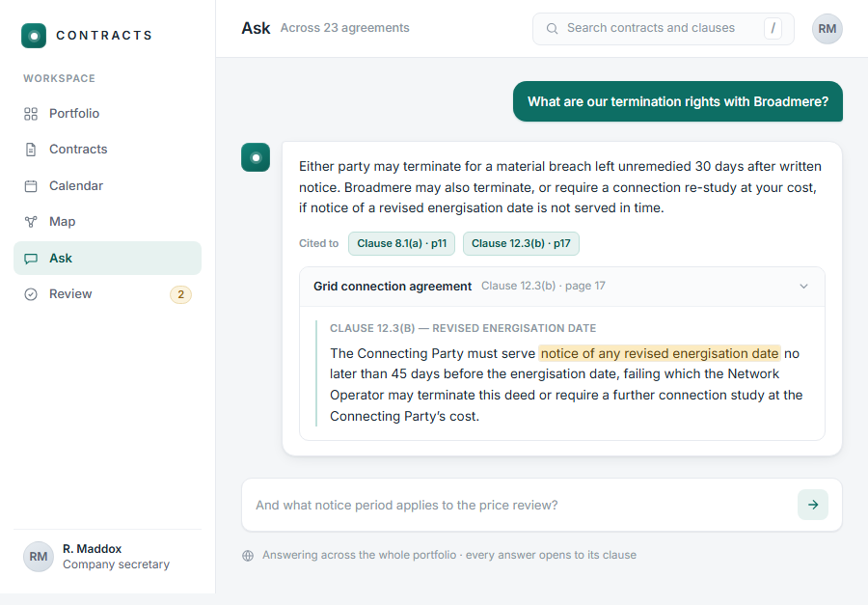
Task: Click the Contracts document icon
Action: pyautogui.click(x=31, y=150)
